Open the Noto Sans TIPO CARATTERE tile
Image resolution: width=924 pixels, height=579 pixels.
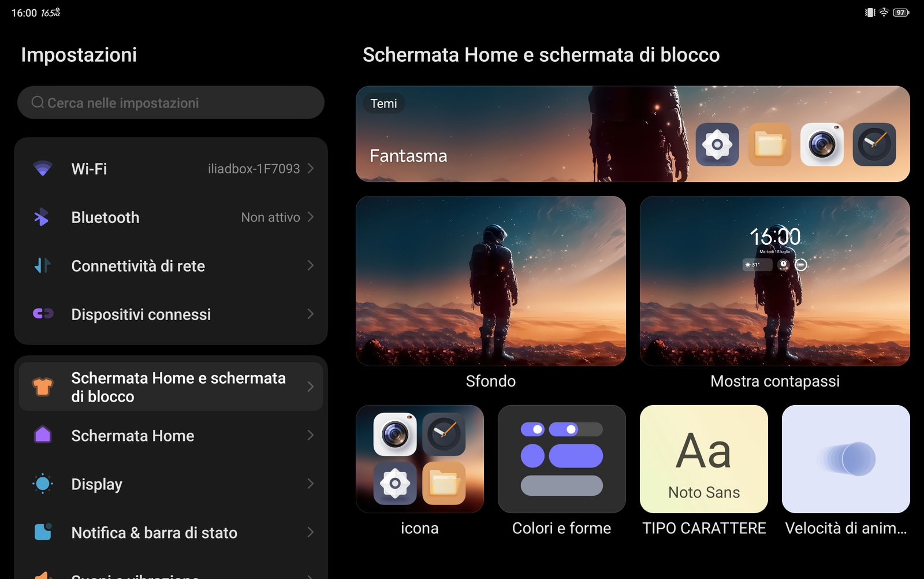pyautogui.click(x=703, y=459)
